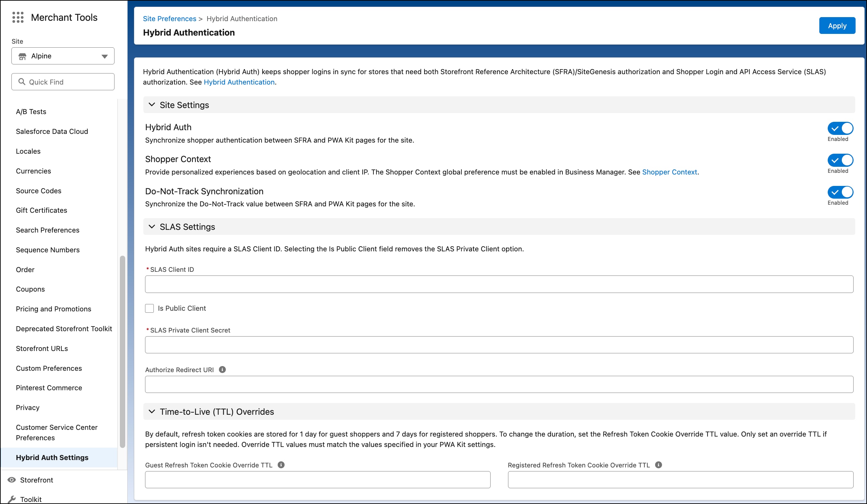The image size is (867, 504).
Task: Open the Hybrid Authentication documentation link
Action: 239,82
